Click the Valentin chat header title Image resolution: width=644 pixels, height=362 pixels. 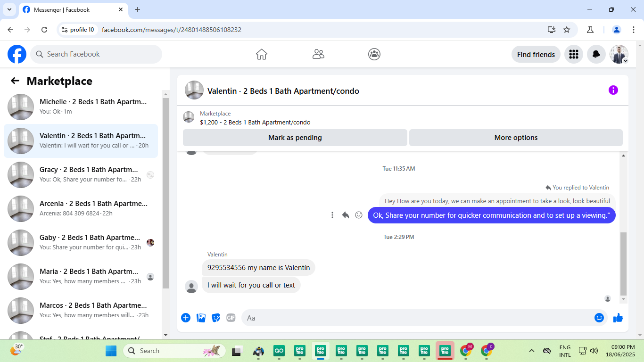click(283, 91)
